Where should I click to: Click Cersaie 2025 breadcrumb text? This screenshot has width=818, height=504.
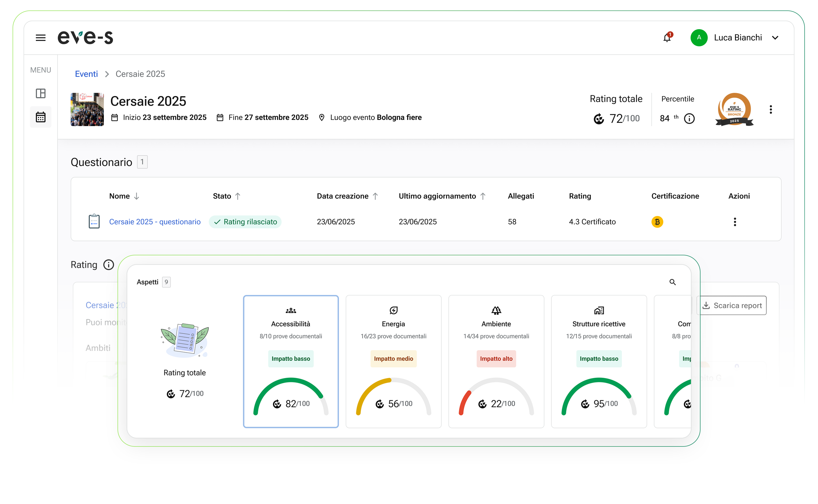pos(140,74)
